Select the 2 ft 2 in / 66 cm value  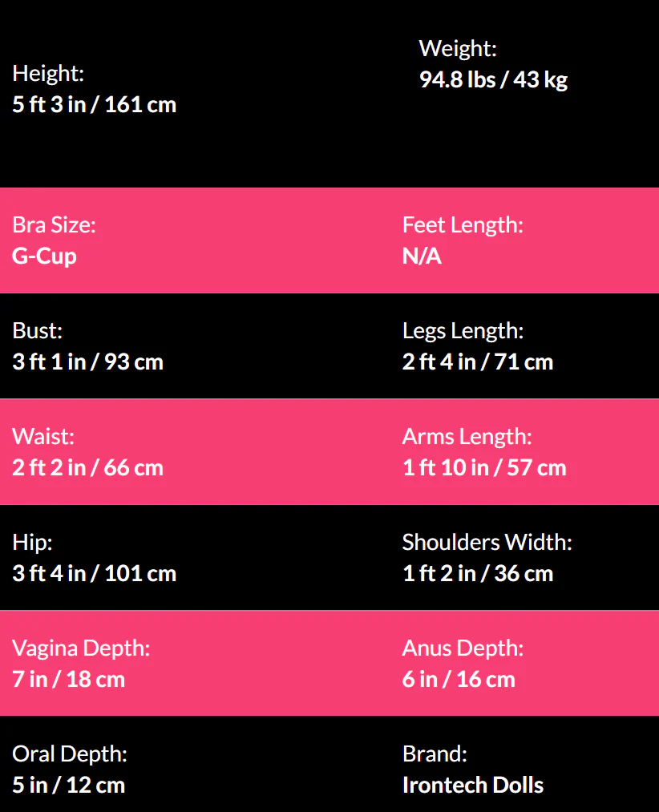[87, 468]
